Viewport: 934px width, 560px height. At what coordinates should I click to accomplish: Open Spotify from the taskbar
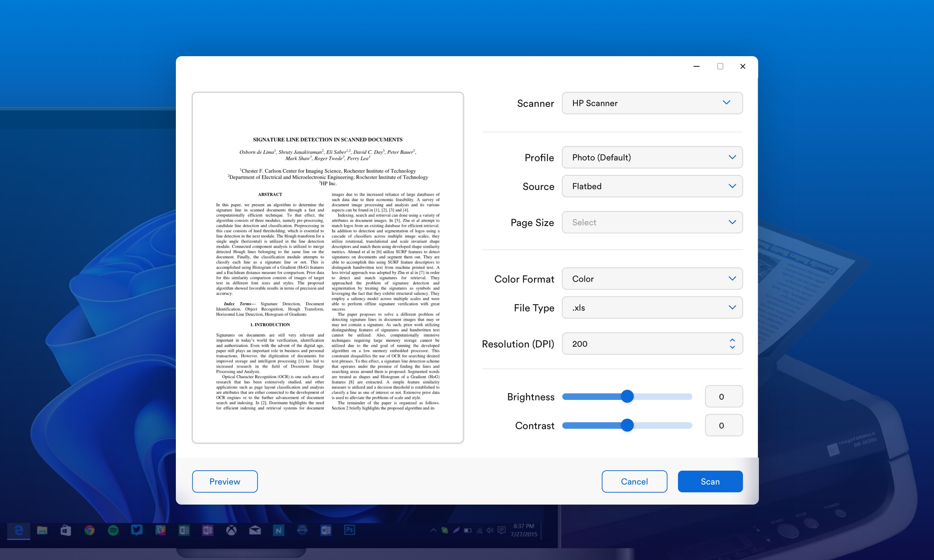click(x=113, y=530)
